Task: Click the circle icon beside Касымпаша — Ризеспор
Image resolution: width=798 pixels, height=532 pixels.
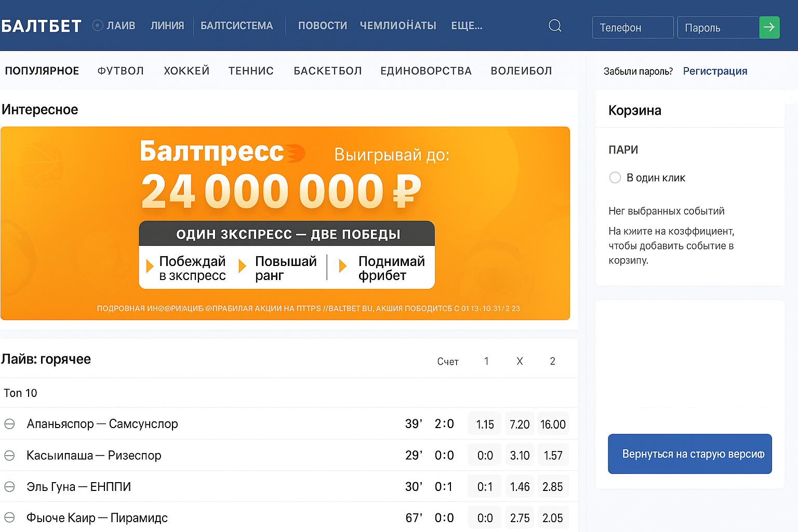Action: (x=9, y=456)
